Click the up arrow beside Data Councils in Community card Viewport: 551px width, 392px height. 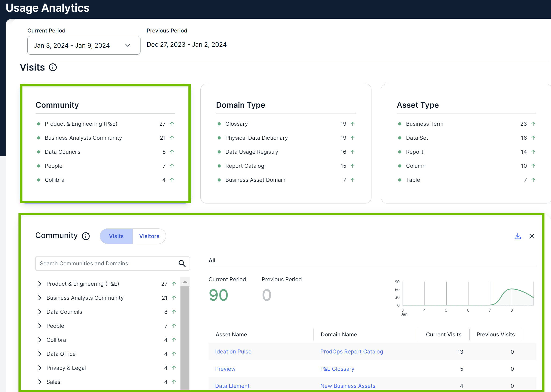tap(172, 152)
